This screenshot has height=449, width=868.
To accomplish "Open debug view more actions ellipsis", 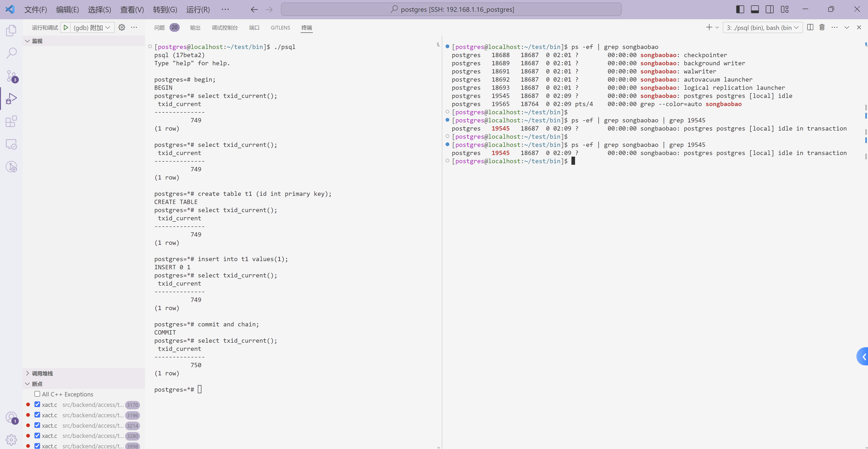I will [134, 27].
